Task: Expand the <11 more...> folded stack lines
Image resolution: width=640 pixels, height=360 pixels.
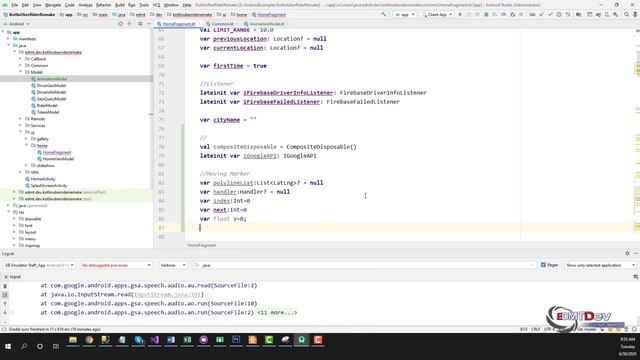Action: click(x=277, y=313)
